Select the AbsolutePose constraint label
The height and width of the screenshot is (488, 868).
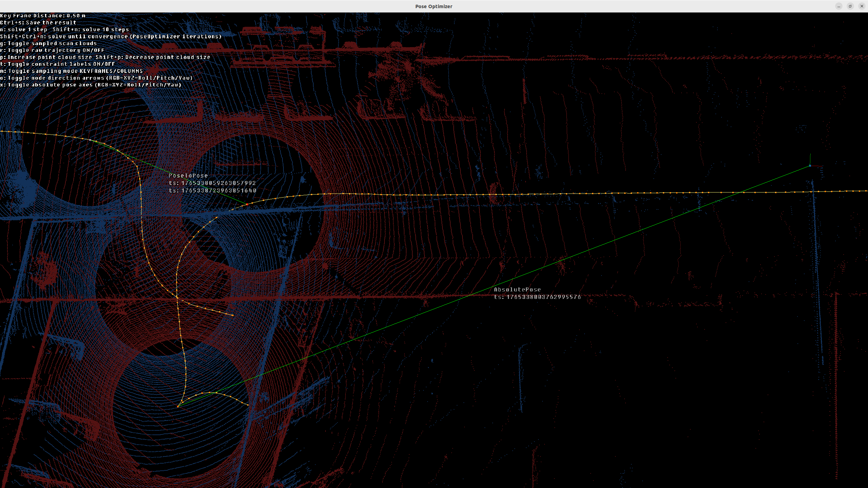point(517,289)
